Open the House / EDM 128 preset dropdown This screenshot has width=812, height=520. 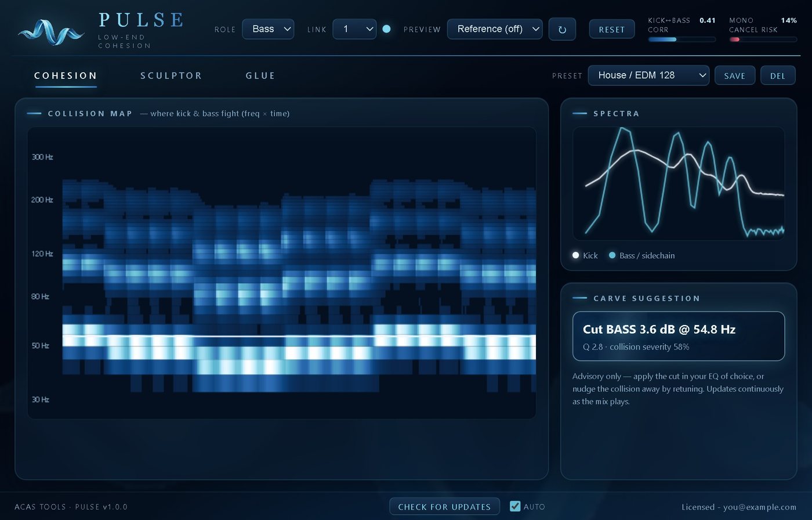648,75
